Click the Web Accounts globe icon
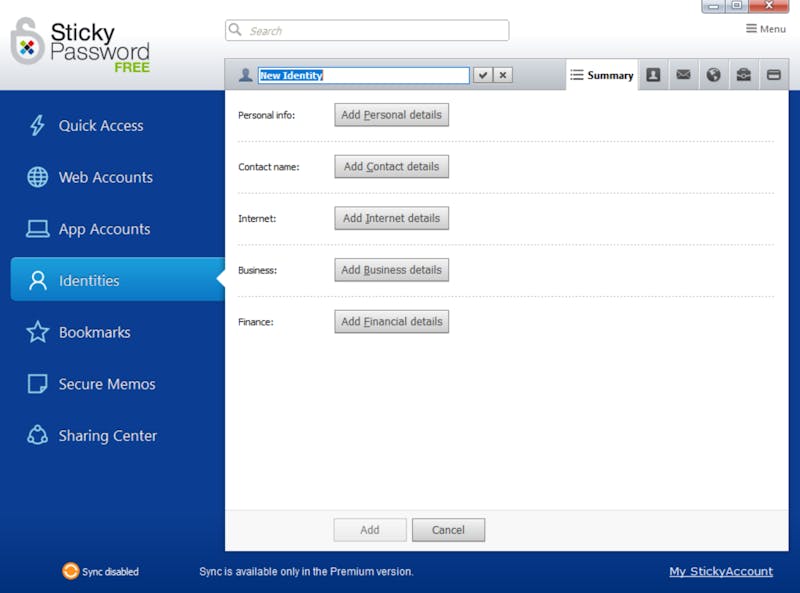This screenshot has width=800, height=593. click(37, 177)
